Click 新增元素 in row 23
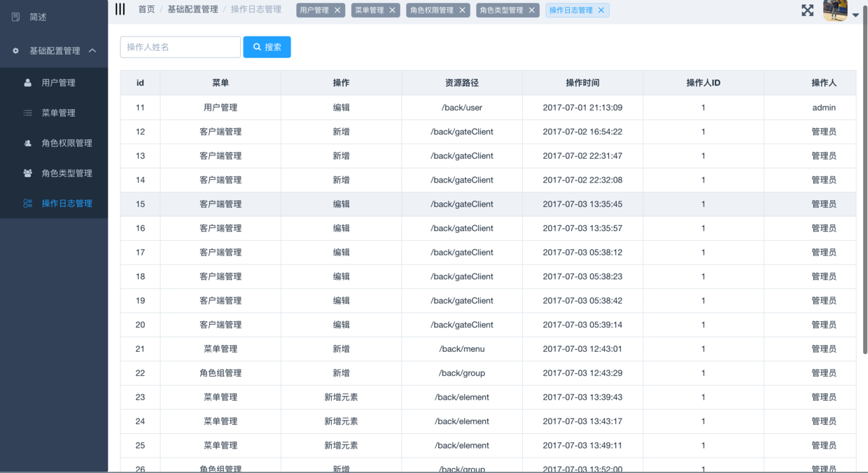 point(341,397)
